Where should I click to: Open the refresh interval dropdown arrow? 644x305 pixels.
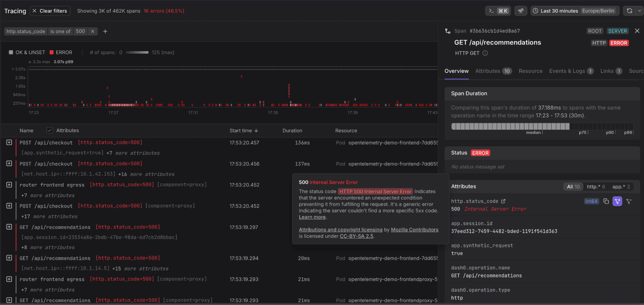(x=639, y=11)
